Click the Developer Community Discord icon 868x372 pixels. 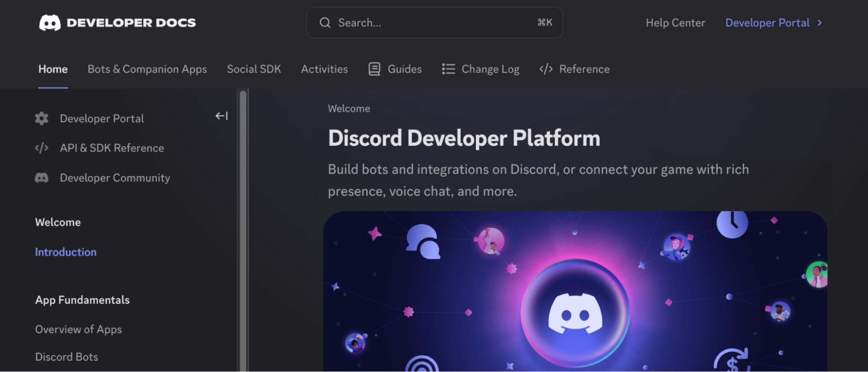click(42, 178)
